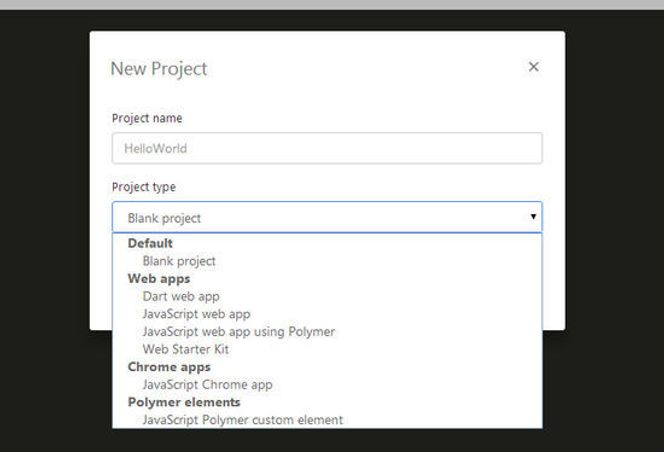
Task: Click the 'Web apps' group header
Action: [158, 279]
